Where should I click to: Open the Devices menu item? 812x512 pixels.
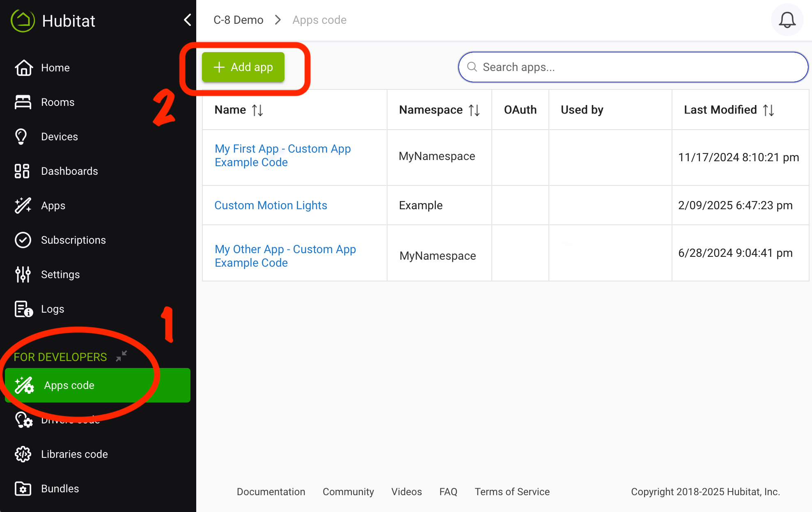(98, 137)
